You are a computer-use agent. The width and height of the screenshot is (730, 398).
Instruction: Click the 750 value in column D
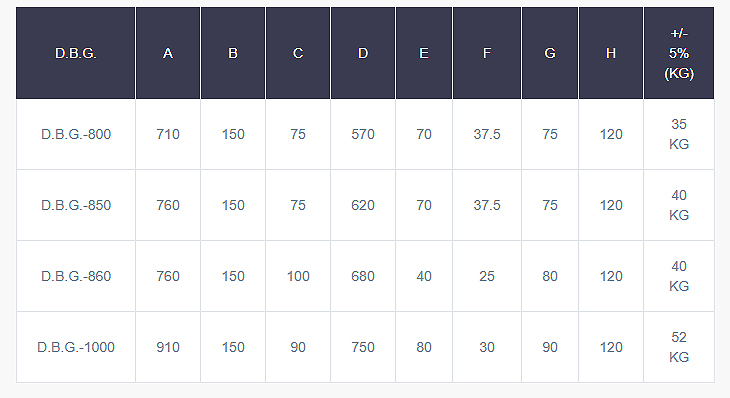363,347
